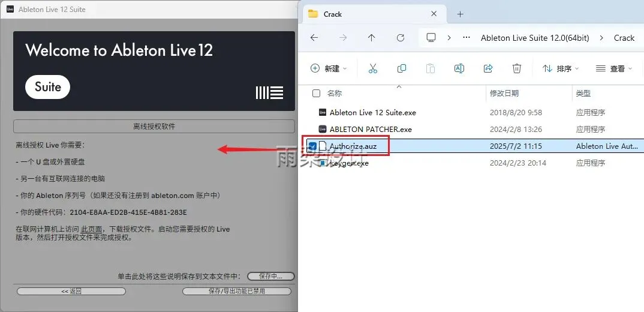
Task: Open the 此页面 link in Ableton dialog
Action: pos(91,229)
